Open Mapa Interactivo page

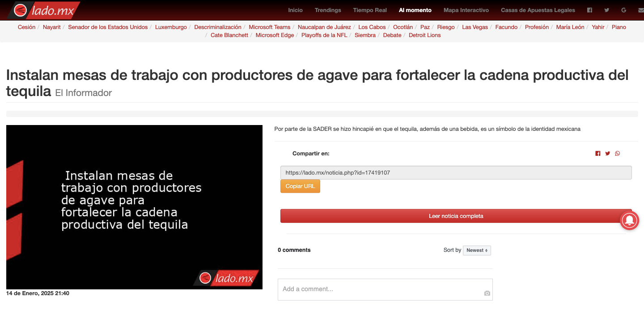[466, 10]
